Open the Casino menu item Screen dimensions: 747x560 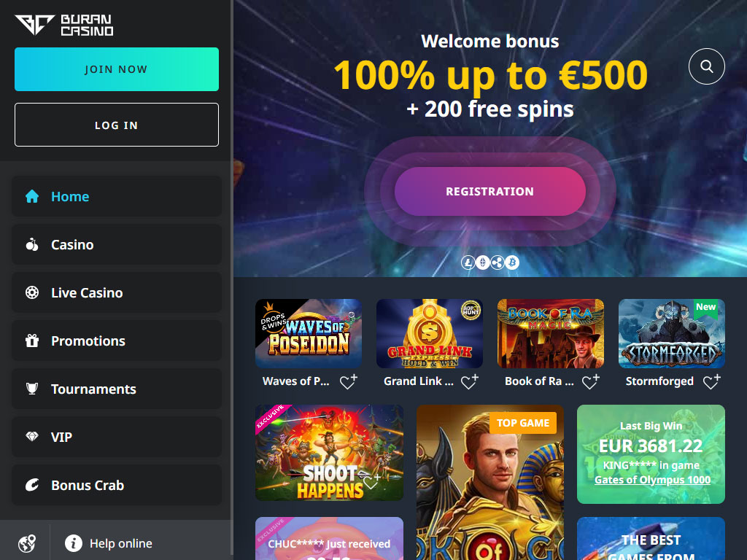(x=117, y=245)
